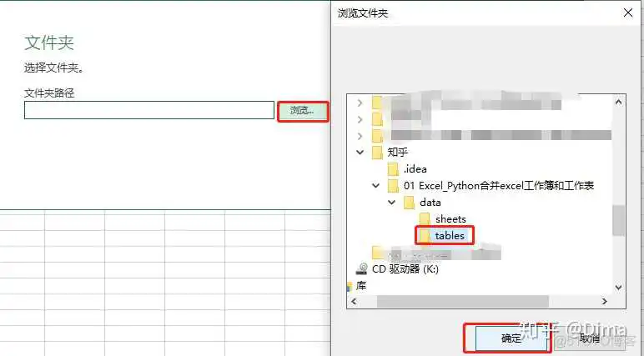
Task: Expand the first blurred folder node
Action: (x=360, y=103)
